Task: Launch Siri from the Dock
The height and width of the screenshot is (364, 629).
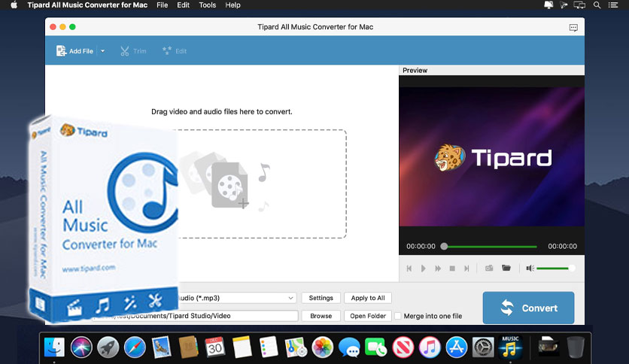Action: (81, 347)
